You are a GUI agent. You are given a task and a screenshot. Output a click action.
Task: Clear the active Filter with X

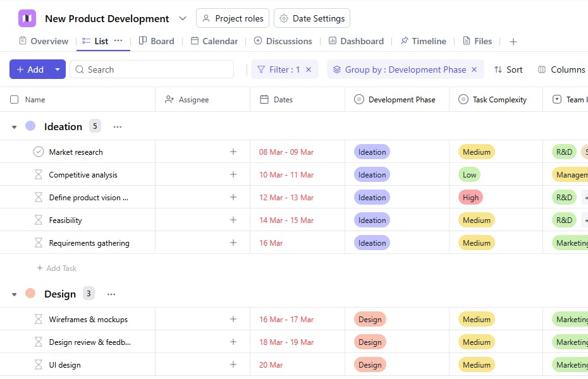(x=309, y=69)
